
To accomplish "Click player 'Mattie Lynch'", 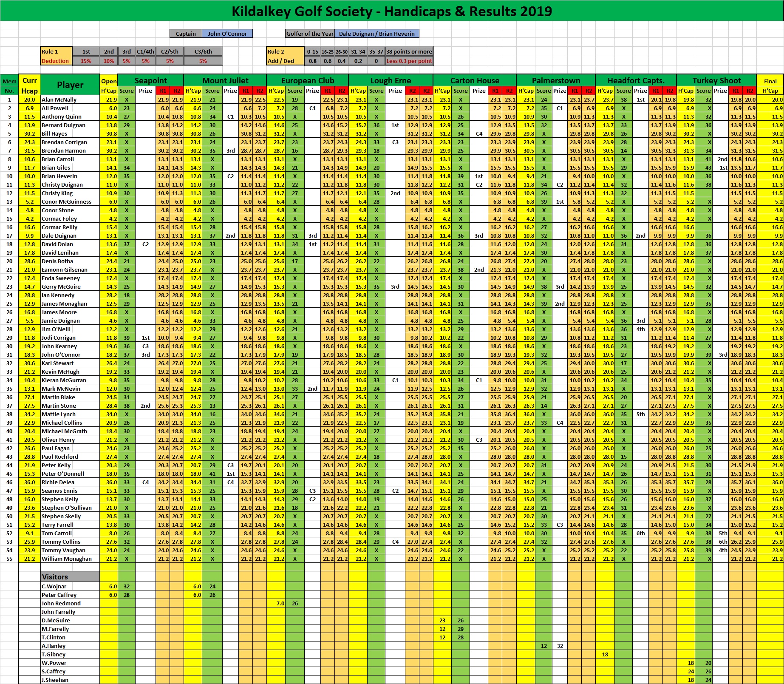I will 70,414.
